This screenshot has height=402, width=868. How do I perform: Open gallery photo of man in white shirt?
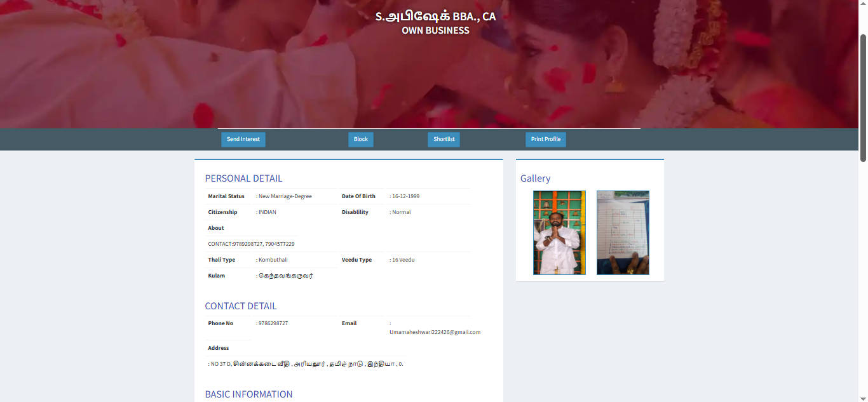(x=559, y=232)
